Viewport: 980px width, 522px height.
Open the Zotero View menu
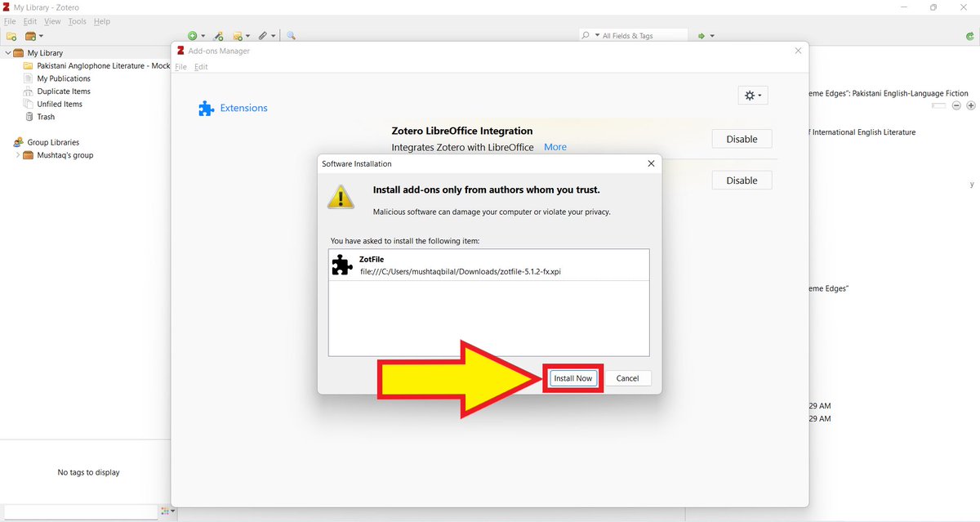click(x=52, y=21)
